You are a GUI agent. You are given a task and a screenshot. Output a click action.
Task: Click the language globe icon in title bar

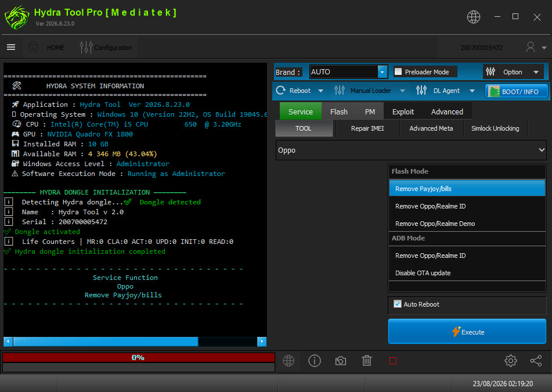[x=474, y=17]
